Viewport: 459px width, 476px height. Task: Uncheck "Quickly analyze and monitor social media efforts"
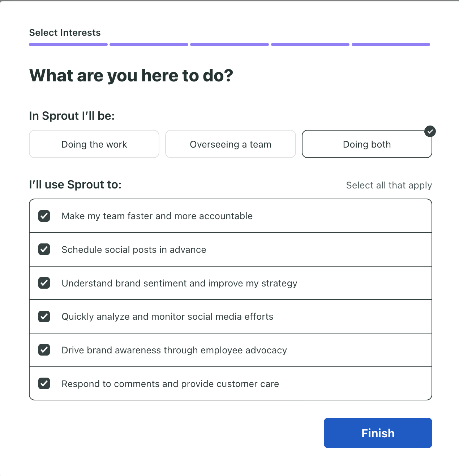pyautogui.click(x=44, y=316)
